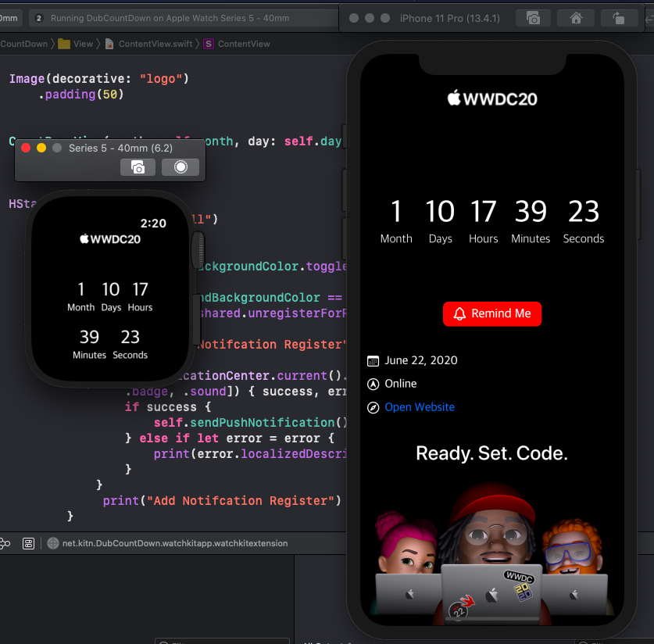Tap the red Remind Me button
654x644 pixels.
492,313
